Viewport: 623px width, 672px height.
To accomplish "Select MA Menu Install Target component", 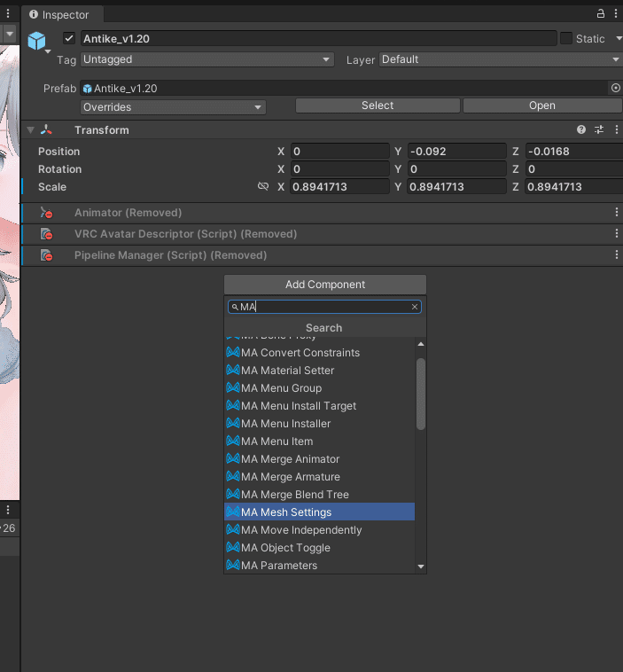I will 320,406.
